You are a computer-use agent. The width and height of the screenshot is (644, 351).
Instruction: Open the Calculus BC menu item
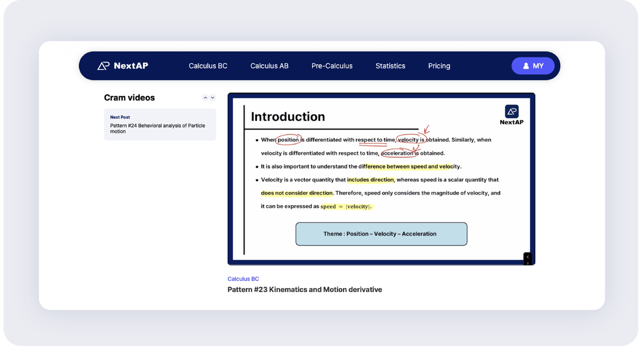pos(208,66)
